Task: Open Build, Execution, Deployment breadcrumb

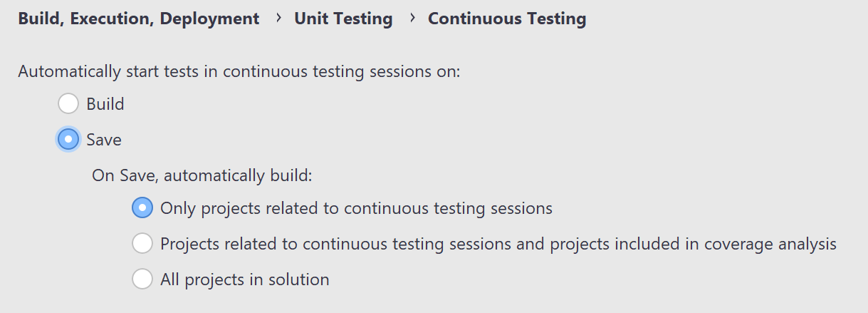Action: (x=139, y=19)
